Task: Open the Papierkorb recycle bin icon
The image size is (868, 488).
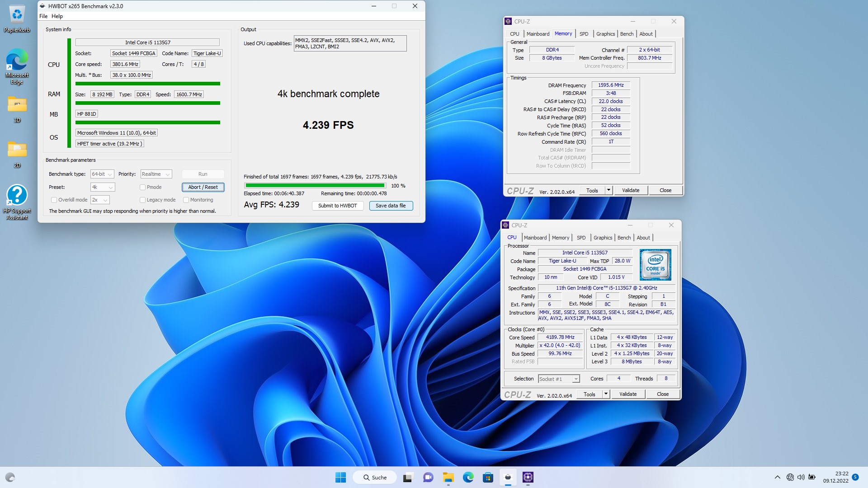Action: (x=17, y=19)
